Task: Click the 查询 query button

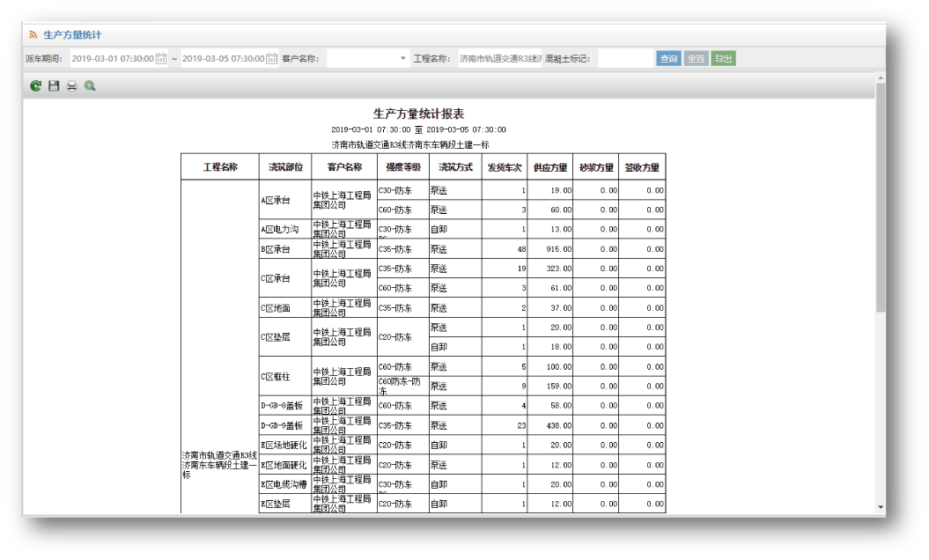Action: 668,56
